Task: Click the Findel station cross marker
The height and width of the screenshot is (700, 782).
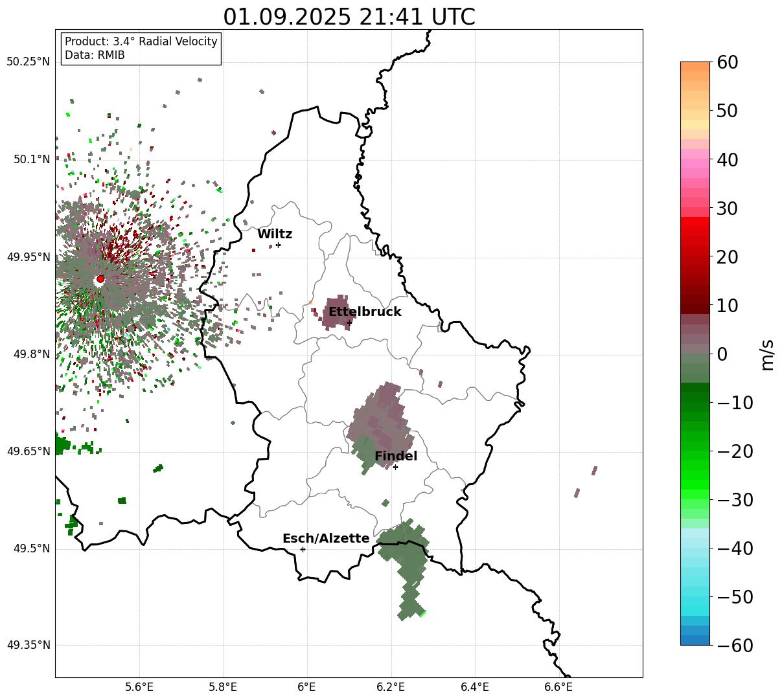Action: point(395,467)
